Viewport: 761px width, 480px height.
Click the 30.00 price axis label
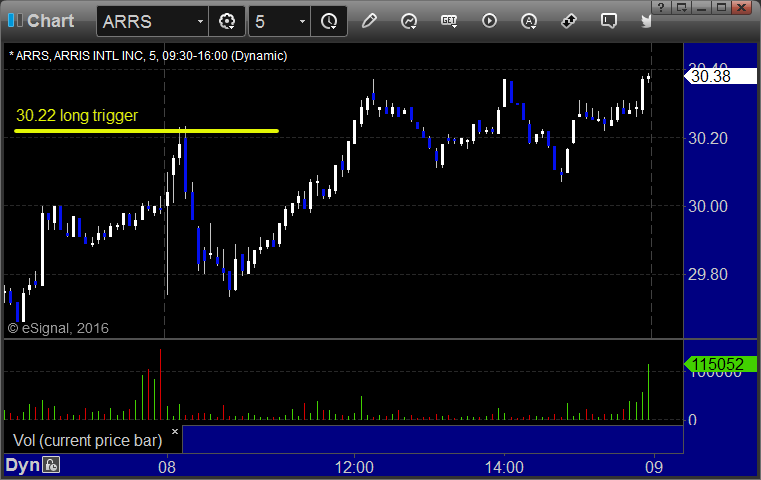coord(708,206)
